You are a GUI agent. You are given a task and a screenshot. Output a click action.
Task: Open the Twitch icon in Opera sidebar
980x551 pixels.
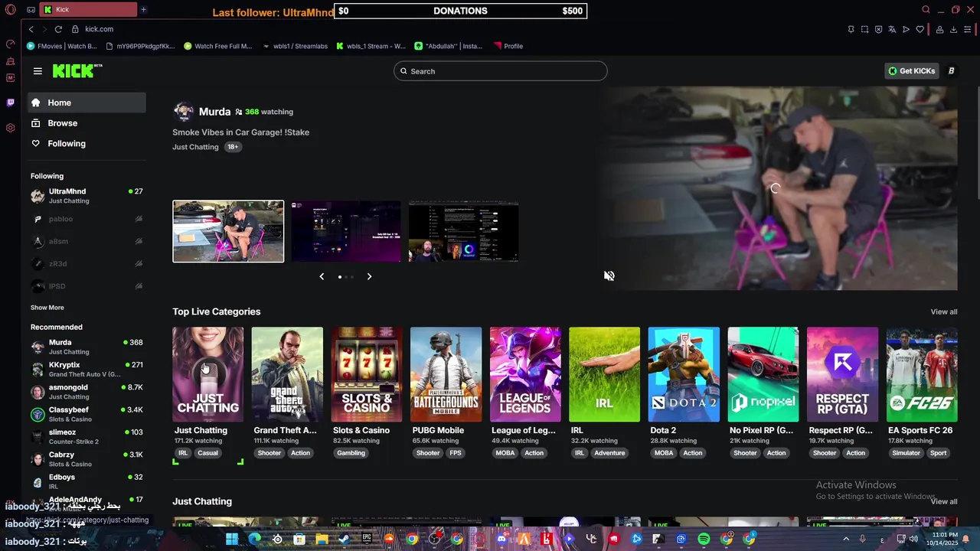point(11,103)
